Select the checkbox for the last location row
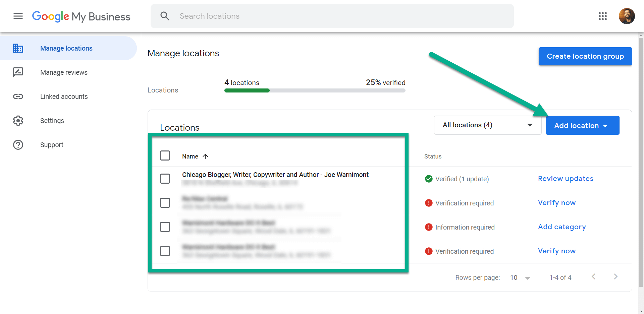The width and height of the screenshot is (644, 314). [x=165, y=251]
